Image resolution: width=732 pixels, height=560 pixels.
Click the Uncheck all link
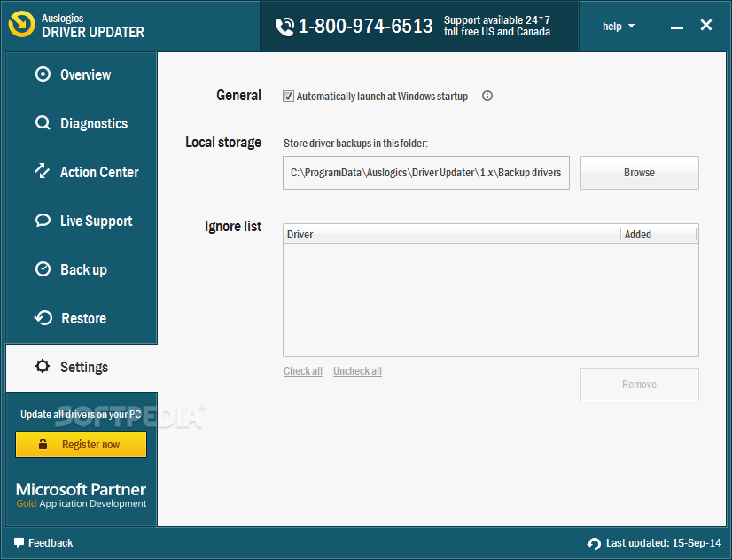358,371
